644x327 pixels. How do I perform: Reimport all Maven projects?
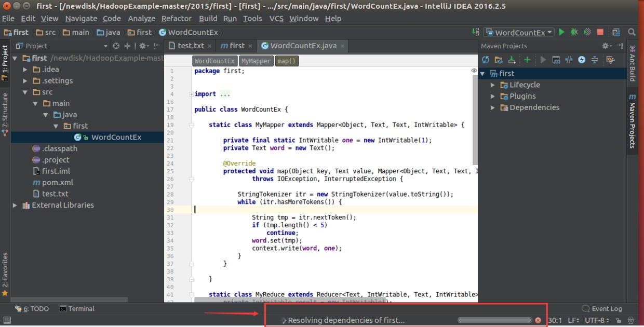(486, 60)
